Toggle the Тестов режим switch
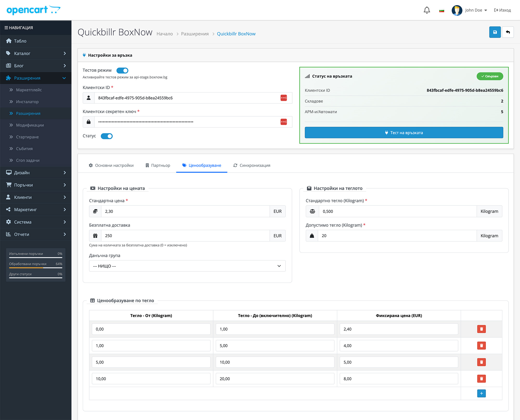The height and width of the screenshot is (420, 520). pos(122,70)
